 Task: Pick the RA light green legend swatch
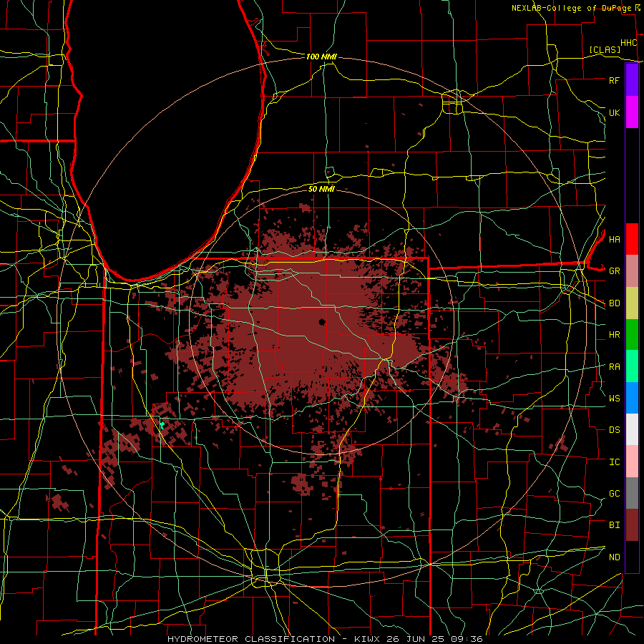click(632, 366)
